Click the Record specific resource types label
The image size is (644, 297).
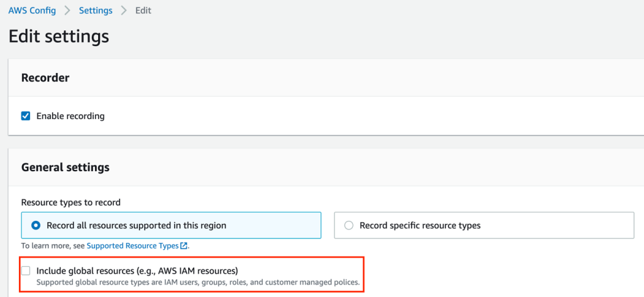420,225
